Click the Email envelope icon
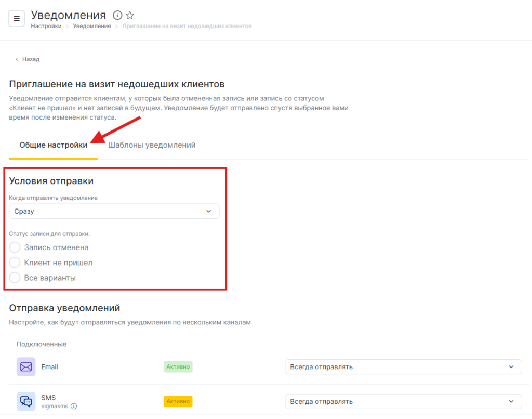The height and width of the screenshot is (419, 532). 26,366
